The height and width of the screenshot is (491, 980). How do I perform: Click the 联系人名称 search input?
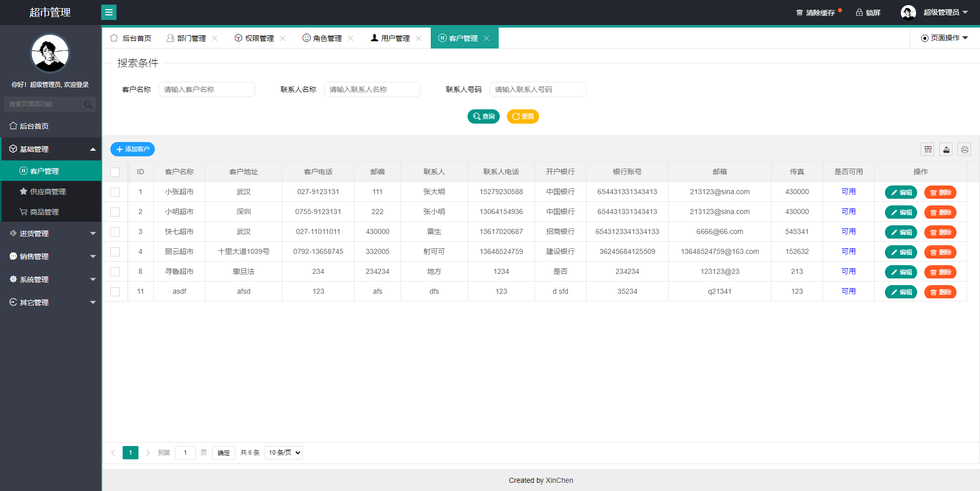coord(372,89)
